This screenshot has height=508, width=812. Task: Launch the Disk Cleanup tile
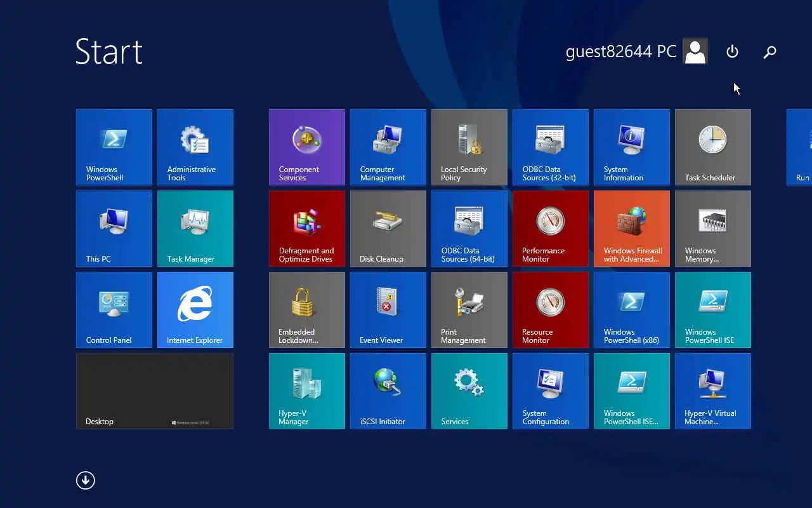pos(388,229)
